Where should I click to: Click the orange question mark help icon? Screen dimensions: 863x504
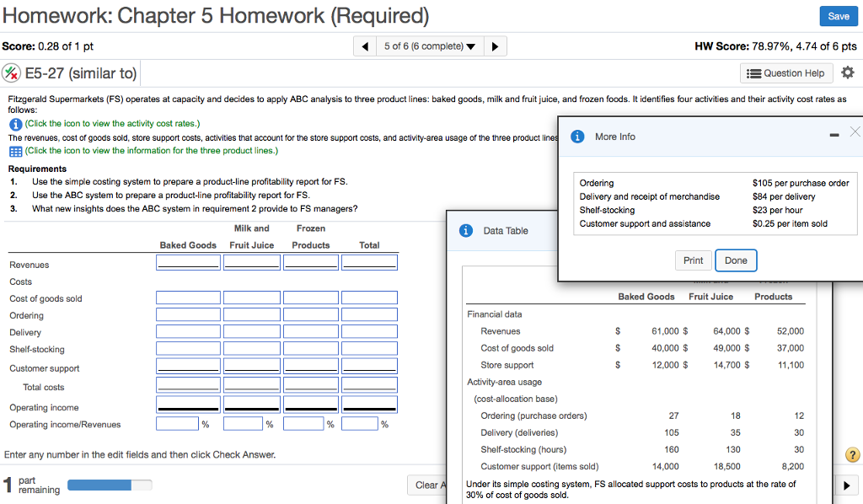(x=852, y=455)
